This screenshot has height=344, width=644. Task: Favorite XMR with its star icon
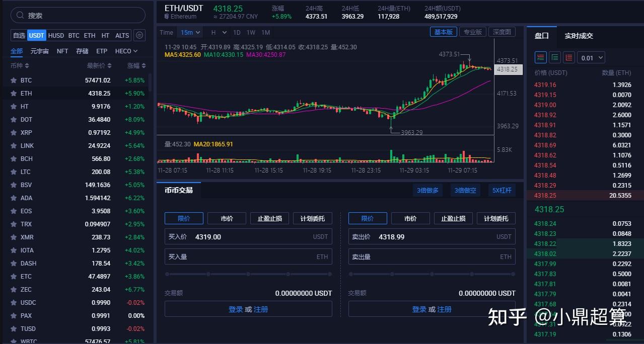point(13,237)
